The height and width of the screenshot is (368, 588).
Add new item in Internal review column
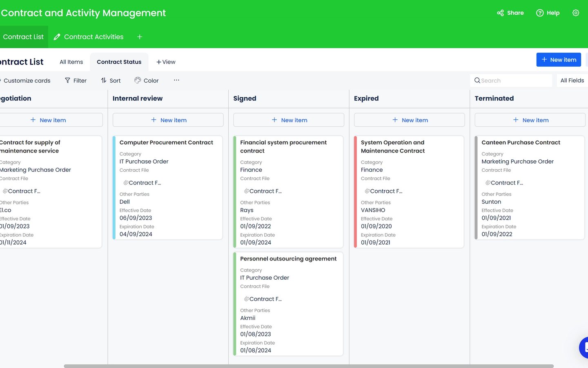pos(168,120)
